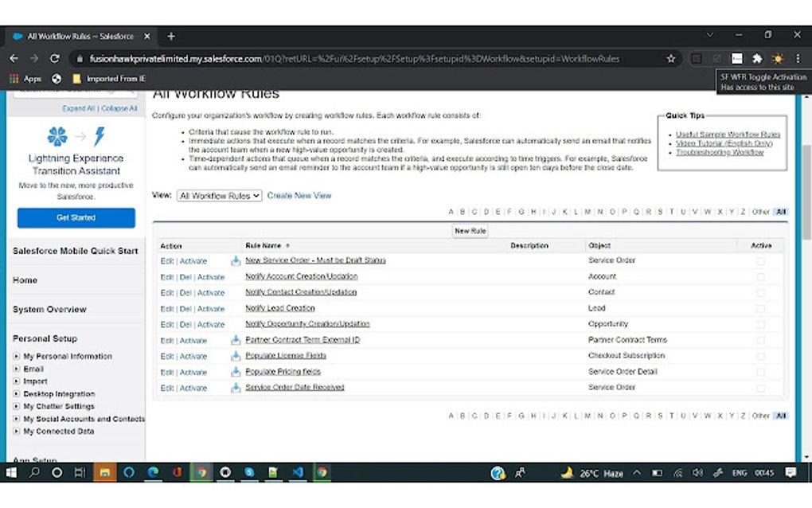Click the New Rule button
The image size is (812, 508).
pyautogui.click(x=470, y=230)
